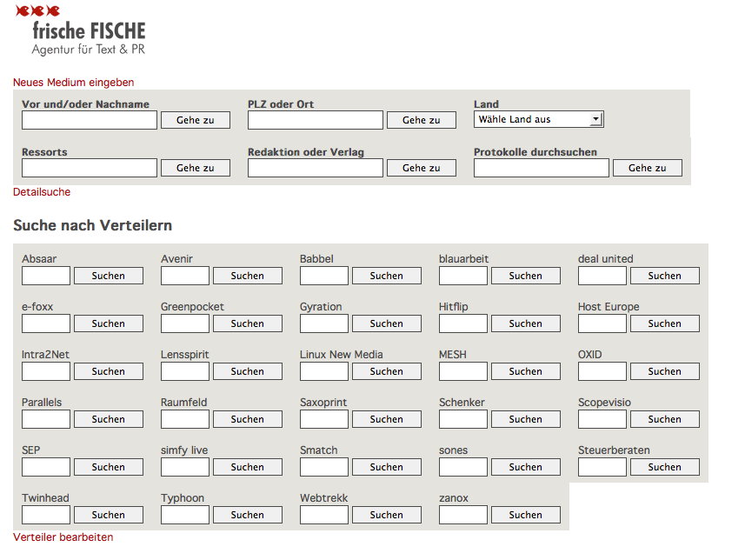Image resolution: width=745 pixels, height=560 pixels.
Task: Click Gehe zu next to Redaktion oder Verlag
Action: [x=422, y=168]
